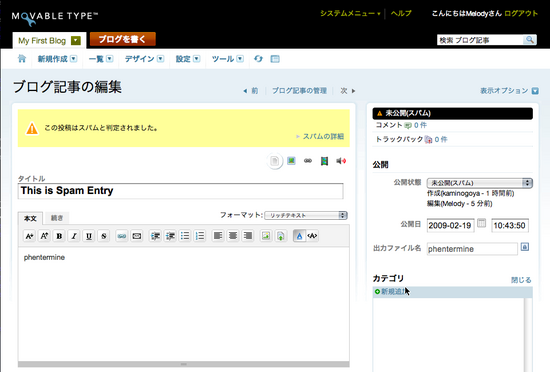Switch to WYSIWYG rich text mode icon
The width and height of the screenshot is (550, 372).
click(x=299, y=236)
